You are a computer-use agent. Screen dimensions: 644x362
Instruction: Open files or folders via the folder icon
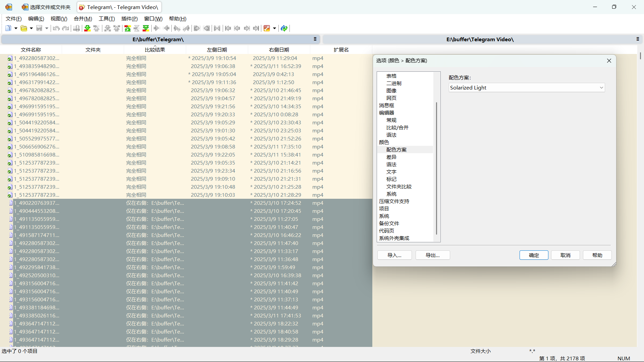tap(24, 28)
